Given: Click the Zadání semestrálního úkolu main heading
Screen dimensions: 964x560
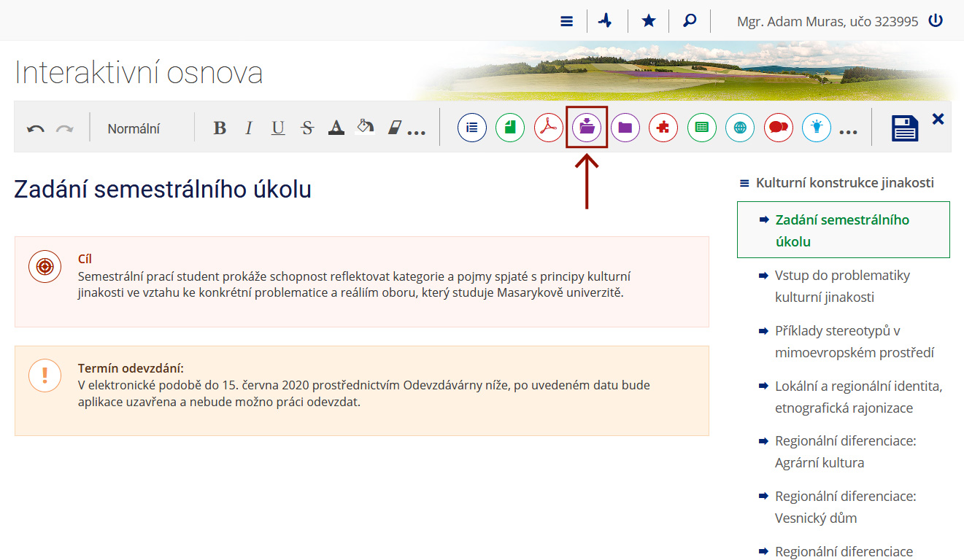Looking at the screenshot, I should (x=163, y=190).
